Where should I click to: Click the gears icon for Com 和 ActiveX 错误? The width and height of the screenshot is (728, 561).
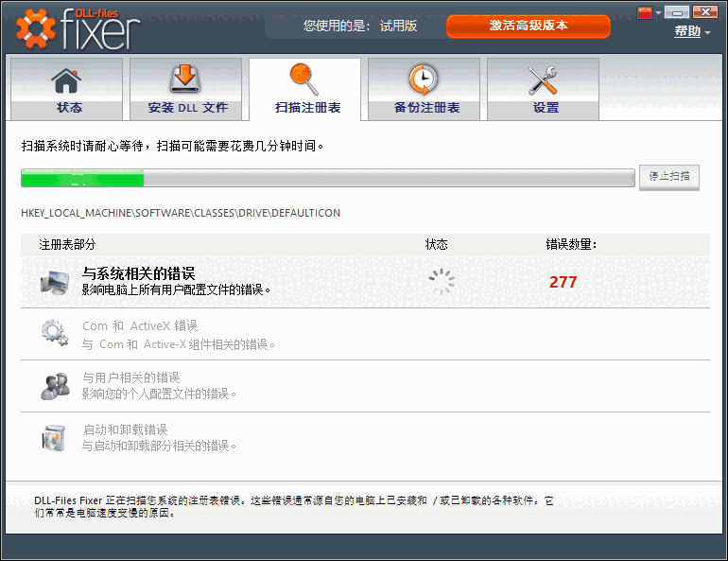[55, 332]
